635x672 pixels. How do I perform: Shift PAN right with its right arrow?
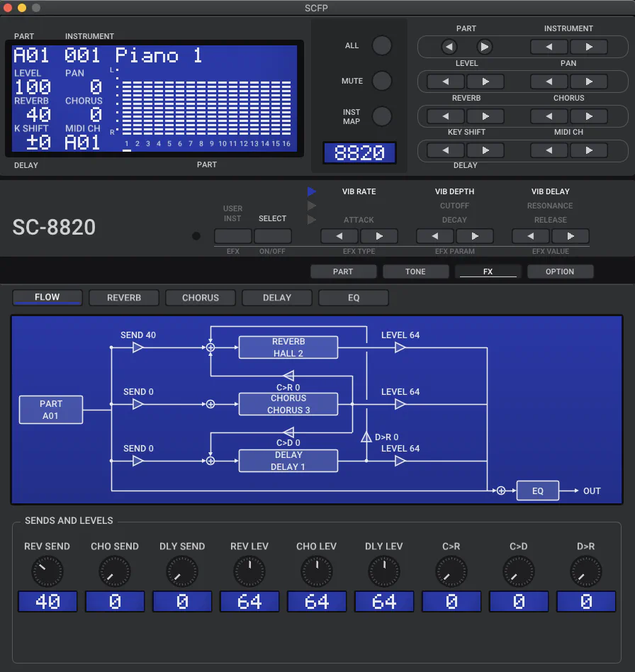tap(589, 82)
